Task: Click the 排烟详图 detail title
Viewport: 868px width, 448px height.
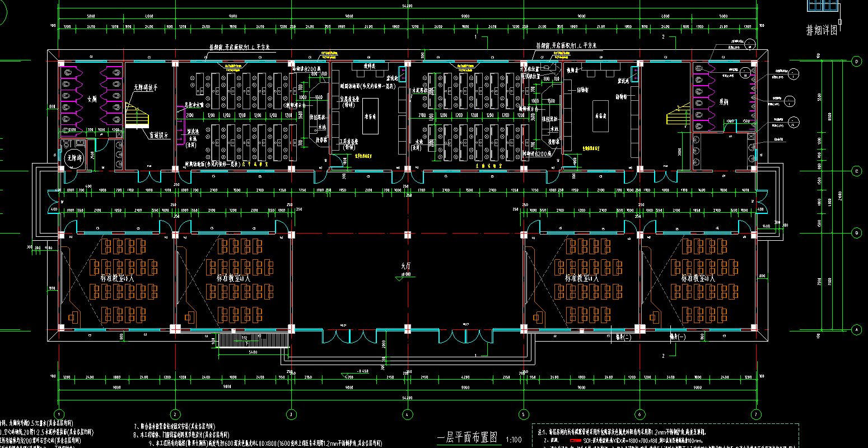Action: (822, 31)
